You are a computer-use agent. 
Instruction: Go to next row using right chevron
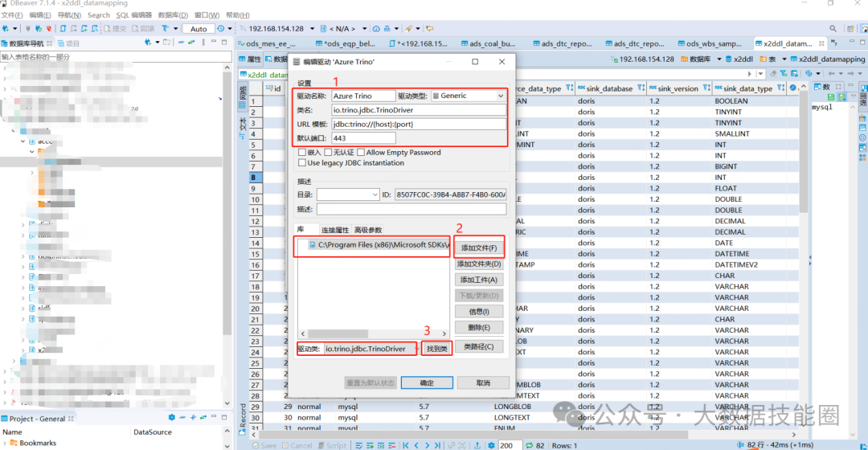tap(428, 445)
